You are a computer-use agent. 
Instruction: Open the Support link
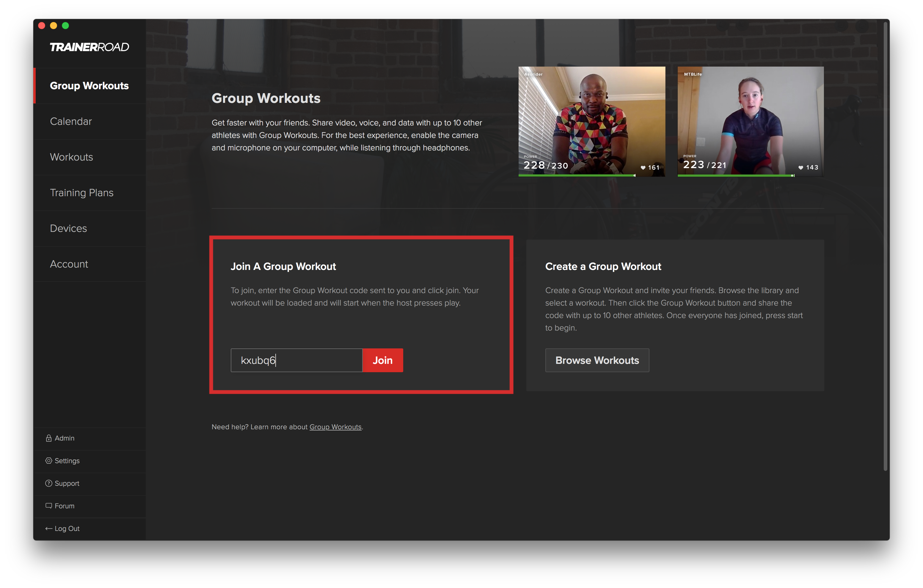tap(67, 483)
